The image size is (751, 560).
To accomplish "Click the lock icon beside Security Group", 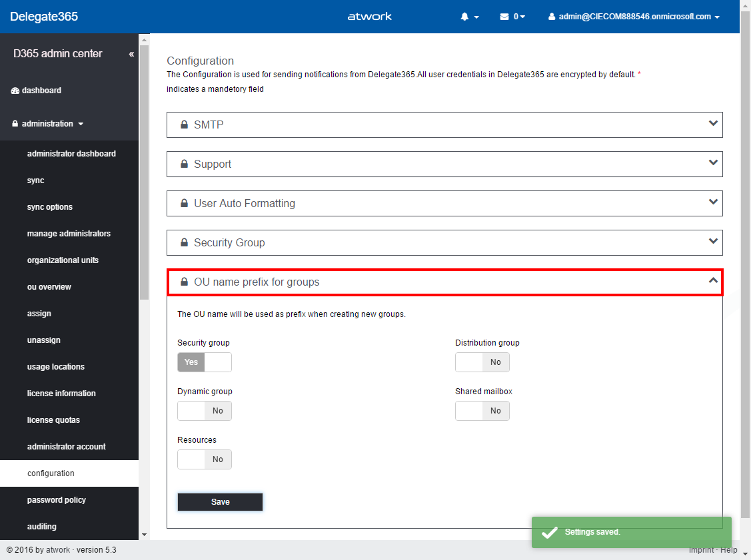I will tap(184, 242).
